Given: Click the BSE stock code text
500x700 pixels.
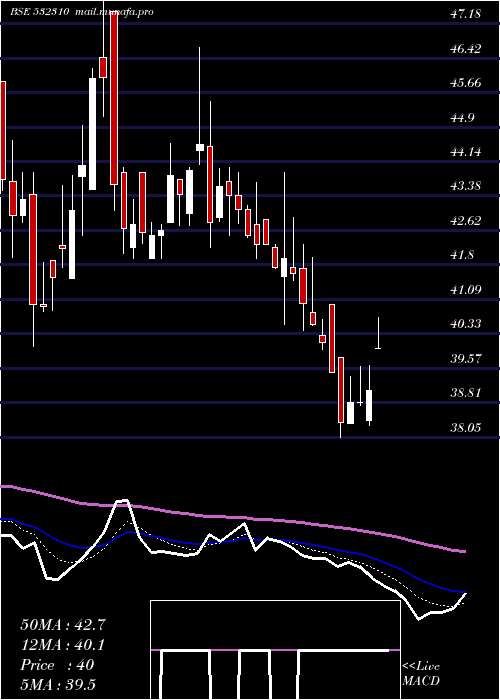Looking at the screenshot, I should click(x=39, y=12).
